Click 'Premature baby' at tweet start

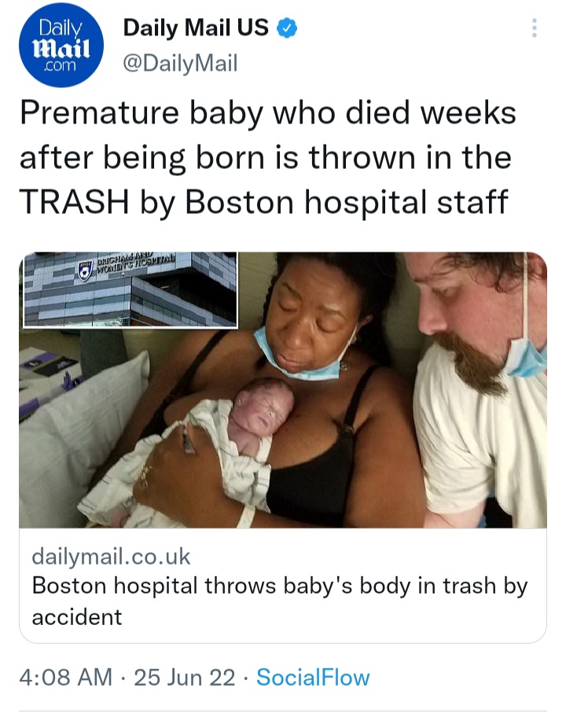click(x=141, y=114)
